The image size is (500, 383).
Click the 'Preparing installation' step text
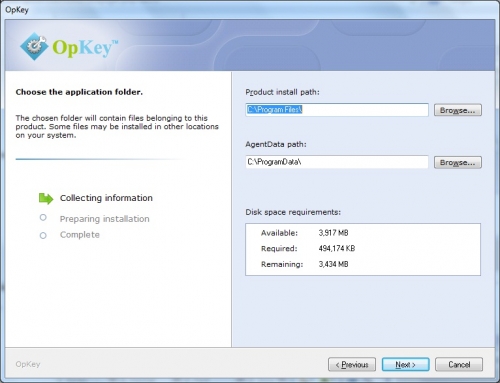105,219
